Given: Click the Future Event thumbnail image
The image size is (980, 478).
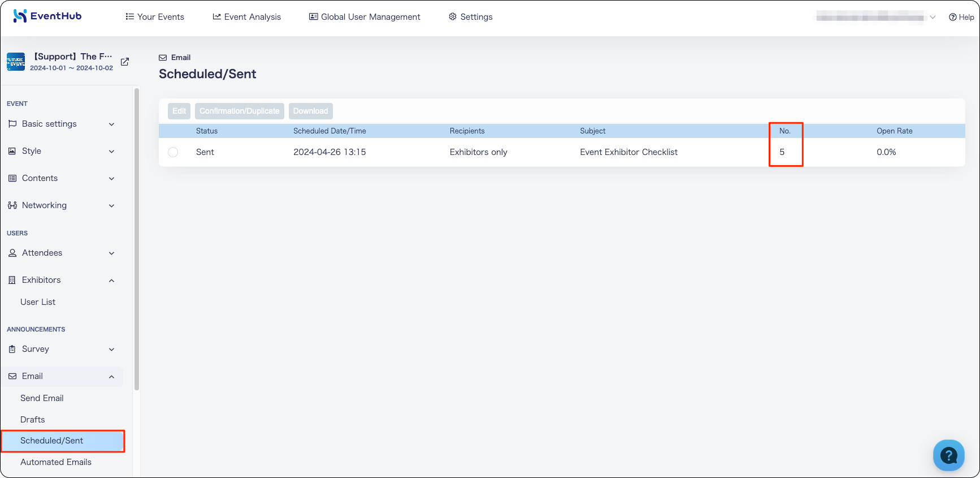Looking at the screenshot, I should tap(16, 62).
